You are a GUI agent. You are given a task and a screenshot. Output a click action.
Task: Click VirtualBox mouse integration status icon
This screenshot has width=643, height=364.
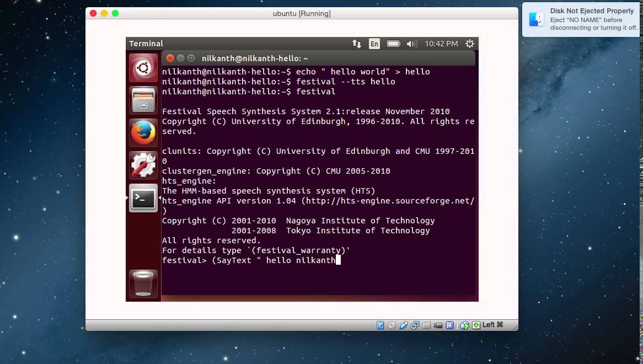[x=465, y=325]
